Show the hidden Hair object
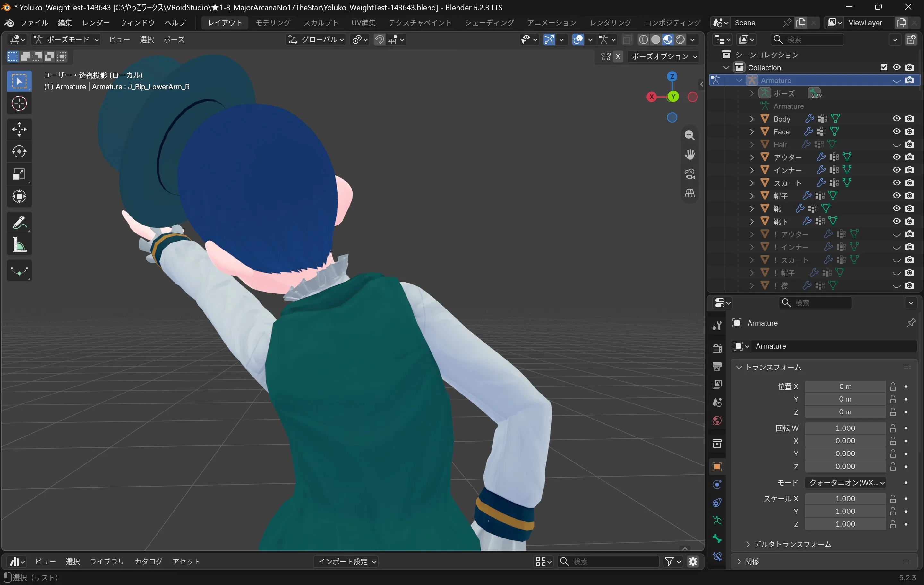 pos(896,145)
